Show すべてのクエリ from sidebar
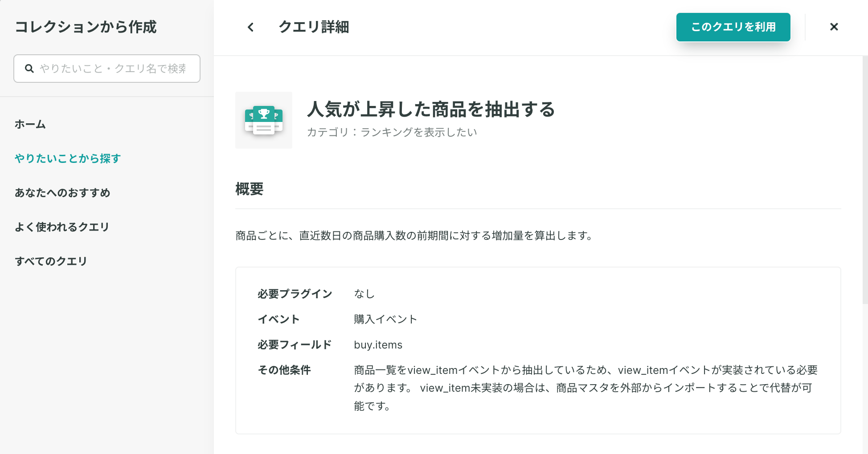The width and height of the screenshot is (868, 454). tap(51, 261)
